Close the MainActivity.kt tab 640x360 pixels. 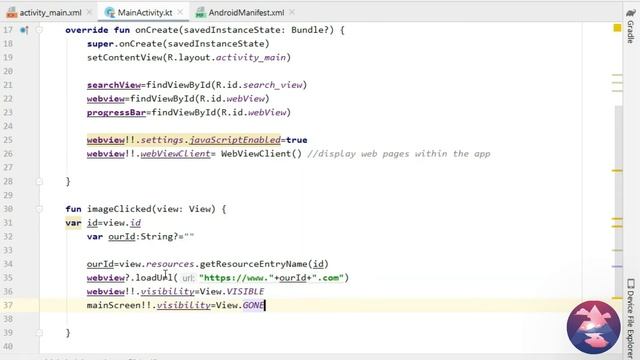(180, 13)
